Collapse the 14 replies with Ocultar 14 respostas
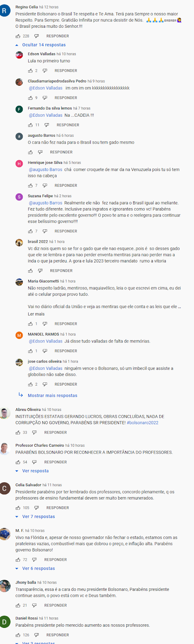 pyautogui.click(x=40, y=45)
